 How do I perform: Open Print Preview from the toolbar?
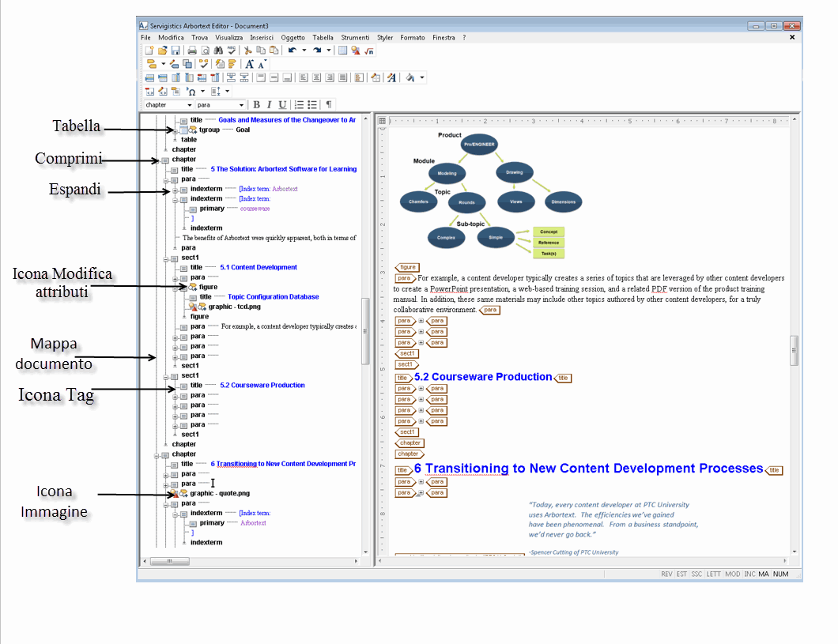(206, 51)
